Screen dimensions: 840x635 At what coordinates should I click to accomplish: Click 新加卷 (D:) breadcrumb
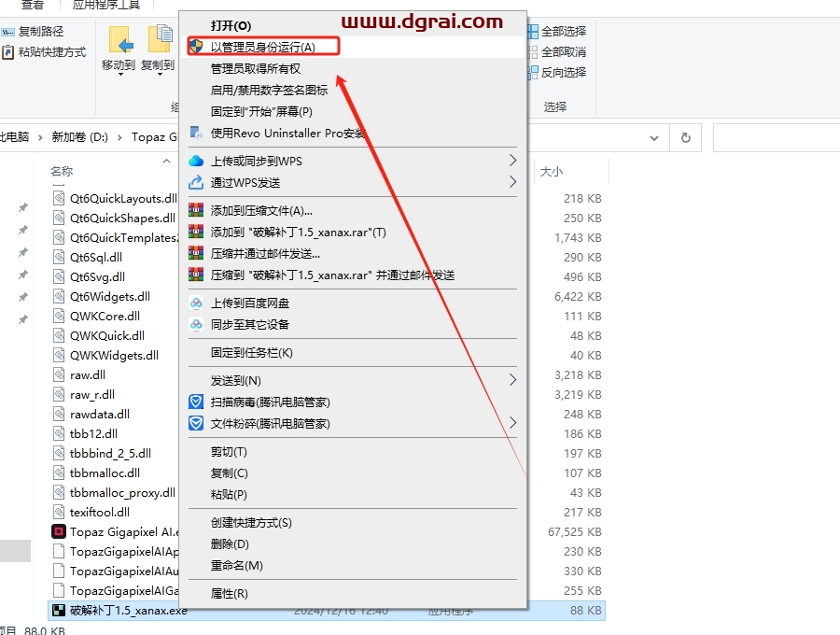point(80,137)
